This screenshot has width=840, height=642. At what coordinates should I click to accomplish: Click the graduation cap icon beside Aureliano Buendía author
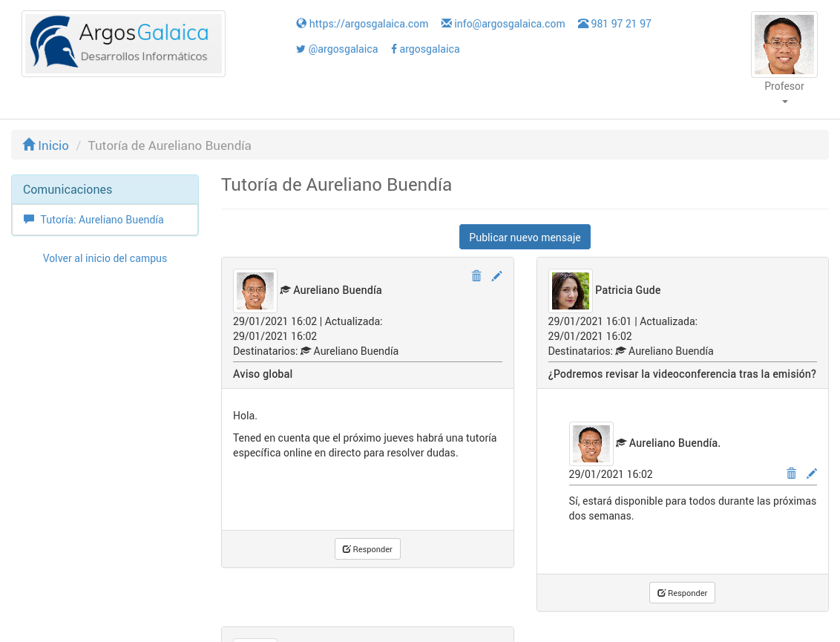(286, 290)
